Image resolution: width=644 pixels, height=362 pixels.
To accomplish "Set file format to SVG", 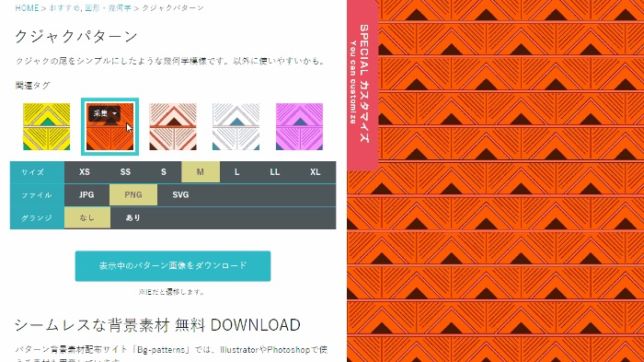I will point(180,195).
